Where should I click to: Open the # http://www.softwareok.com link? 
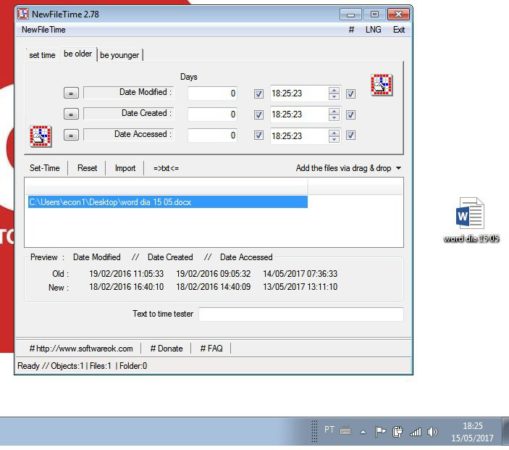click(x=81, y=349)
